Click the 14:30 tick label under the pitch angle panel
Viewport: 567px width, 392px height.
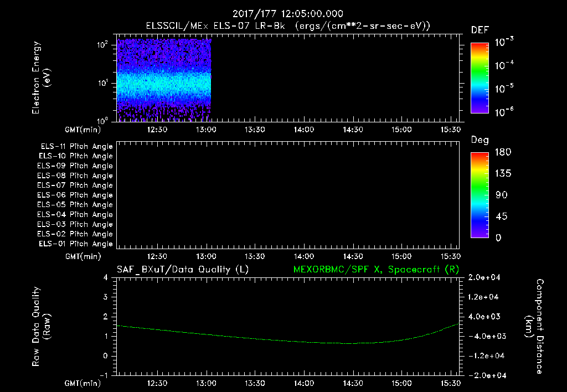(353, 257)
